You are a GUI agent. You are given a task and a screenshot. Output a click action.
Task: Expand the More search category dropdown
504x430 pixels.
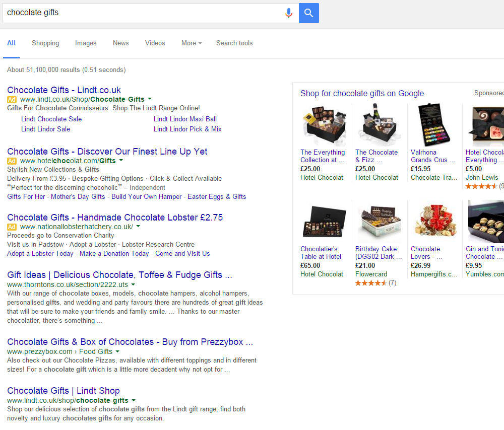(x=192, y=43)
